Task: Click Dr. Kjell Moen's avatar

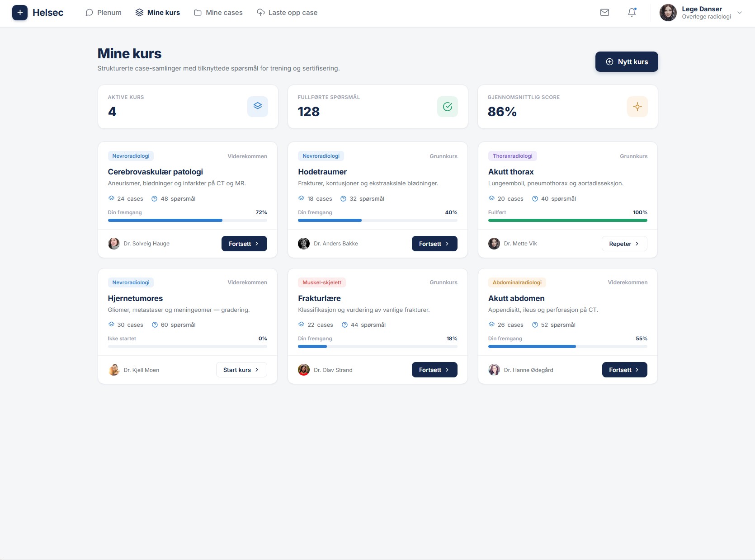Action: (114, 370)
